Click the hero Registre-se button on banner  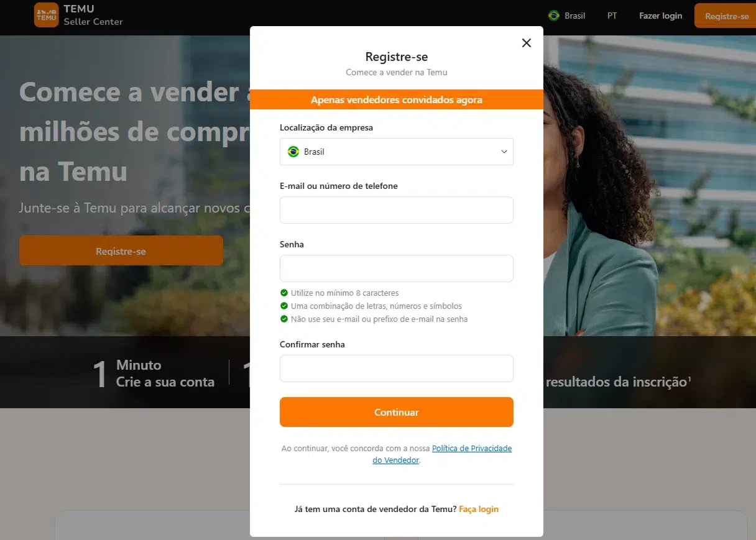[121, 251]
